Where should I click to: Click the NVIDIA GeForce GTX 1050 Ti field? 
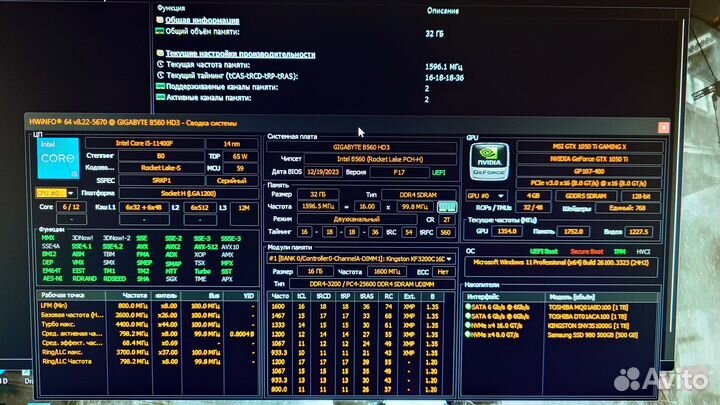(590, 159)
